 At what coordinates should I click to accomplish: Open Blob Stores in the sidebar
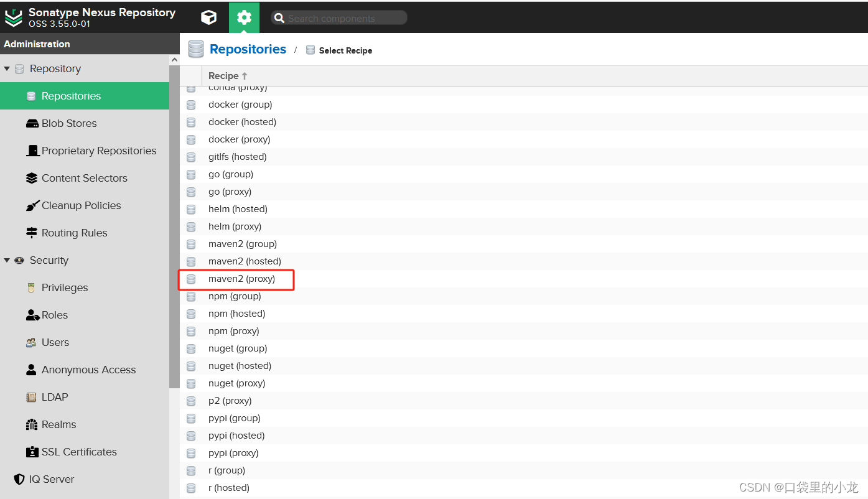coord(85,123)
